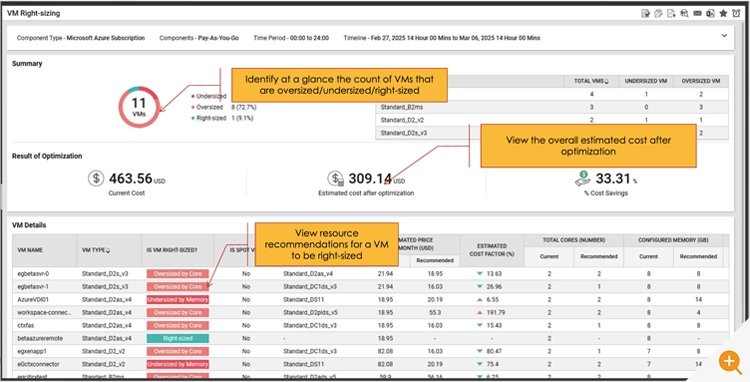This screenshot has height=382, width=750.
Task: Click the Timeline Feb 27, 2025 range text
Action: click(x=442, y=38)
